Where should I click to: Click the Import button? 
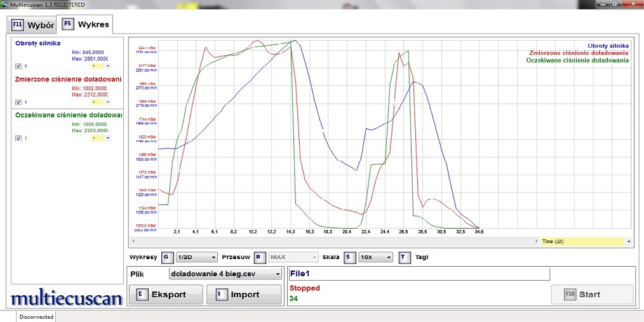[244, 295]
